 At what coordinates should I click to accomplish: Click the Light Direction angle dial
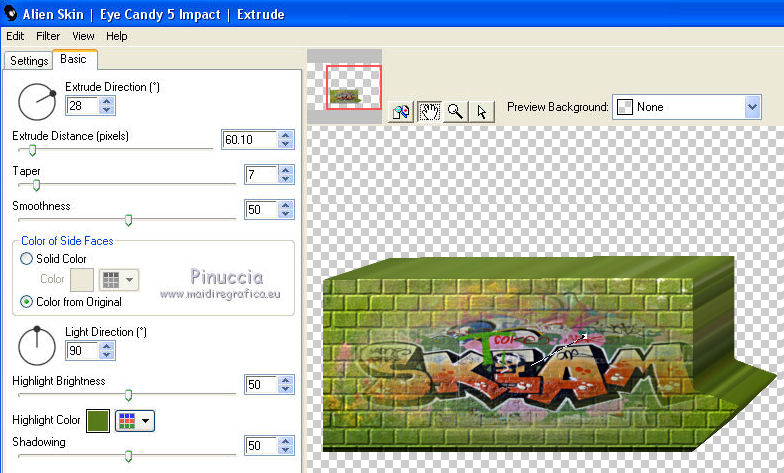click(x=36, y=346)
